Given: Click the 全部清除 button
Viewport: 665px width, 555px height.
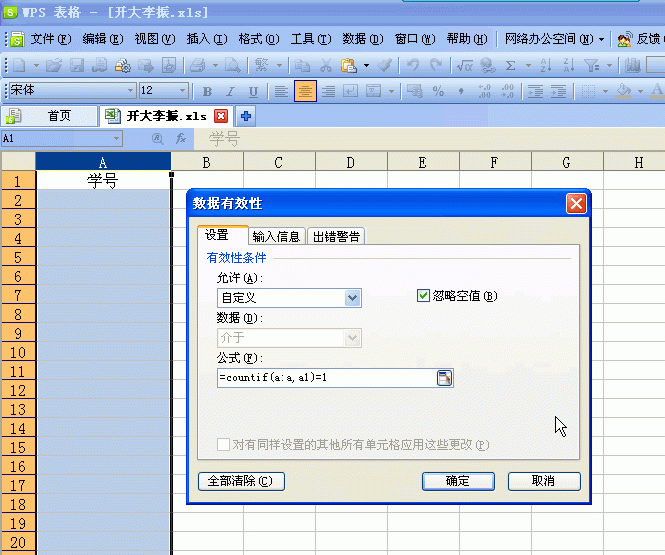Looking at the screenshot, I should pyautogui.click(x=241, y=481).
